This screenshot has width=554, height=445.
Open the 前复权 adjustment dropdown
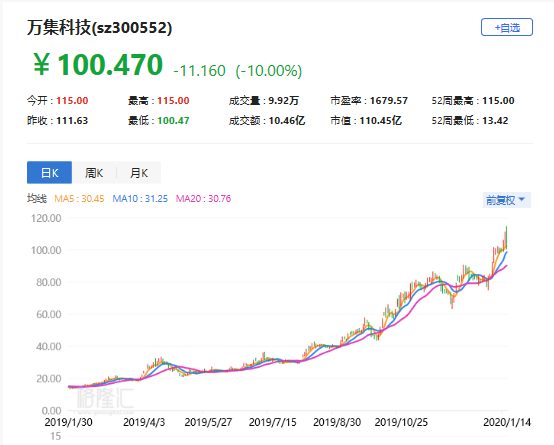coord(507,200)
